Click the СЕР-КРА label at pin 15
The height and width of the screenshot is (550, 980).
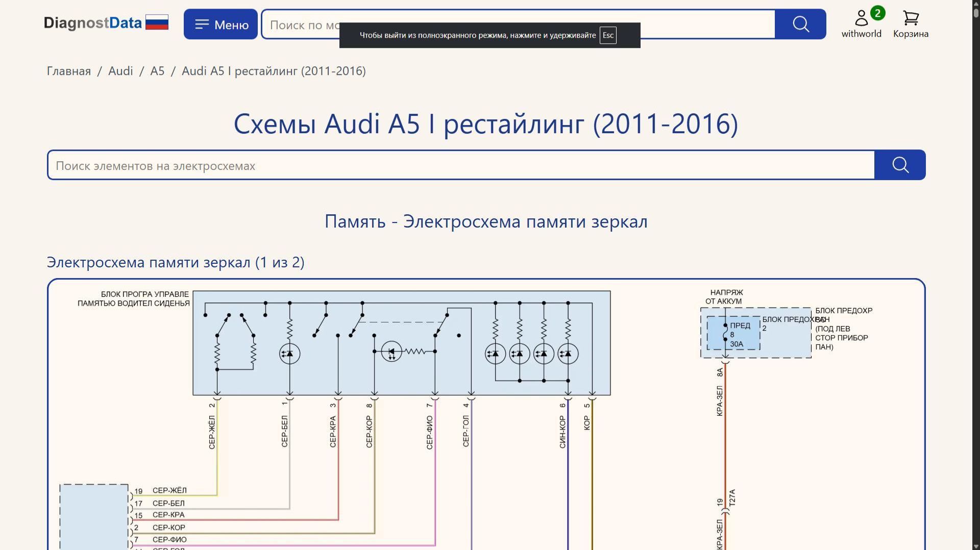click(168, 515)
